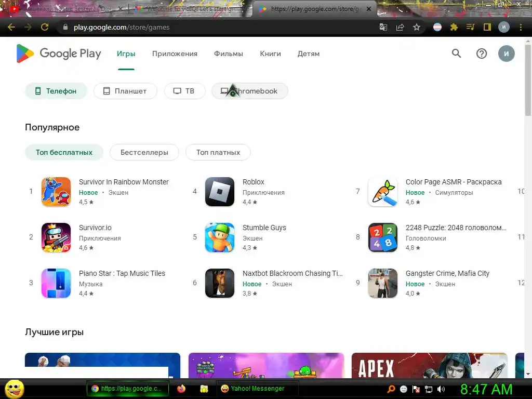Open Color Page ASMR carrot icon

(x=383, y=192)
